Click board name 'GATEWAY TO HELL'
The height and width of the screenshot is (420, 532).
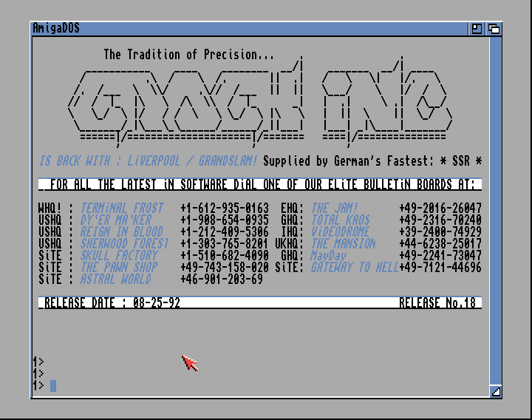click(x=355, y=267)
